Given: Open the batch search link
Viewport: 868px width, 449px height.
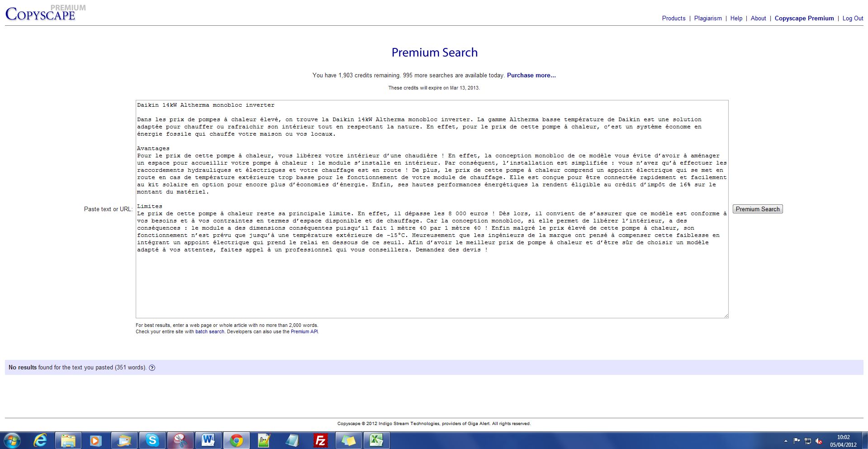Looking at the screenshot, I should [209, 332].
